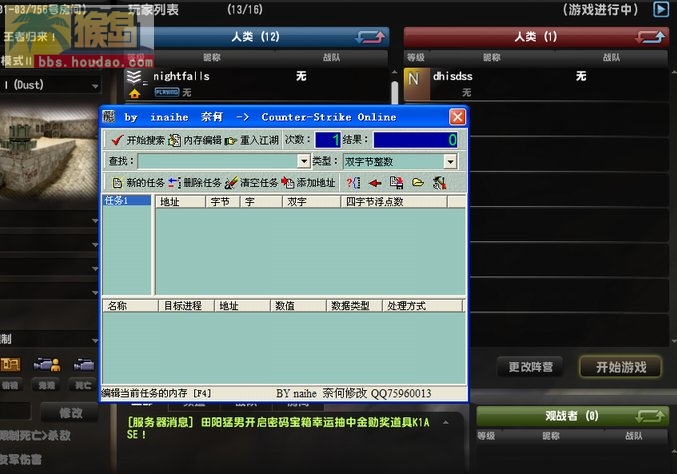The image size is (677, 474).
Task: Click the save document icon in toolbar
Action: coord(396,183)
